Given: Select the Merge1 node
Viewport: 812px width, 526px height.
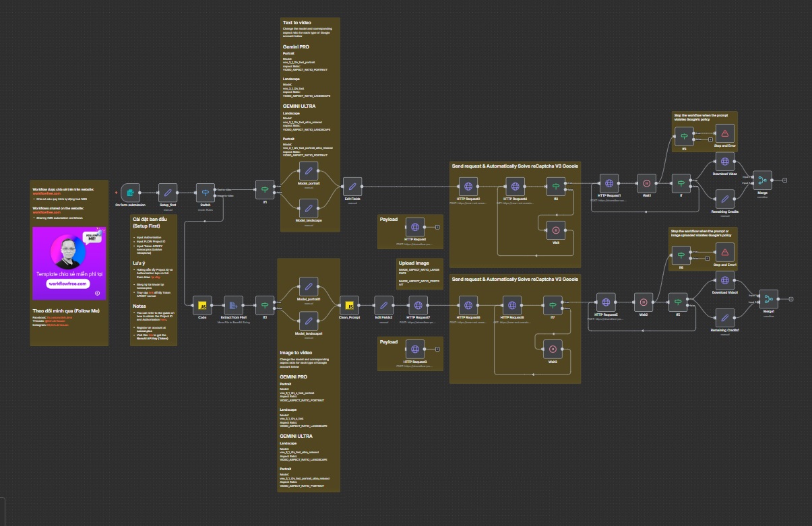Looking at the screenshot, I should (x=768, y=299).
